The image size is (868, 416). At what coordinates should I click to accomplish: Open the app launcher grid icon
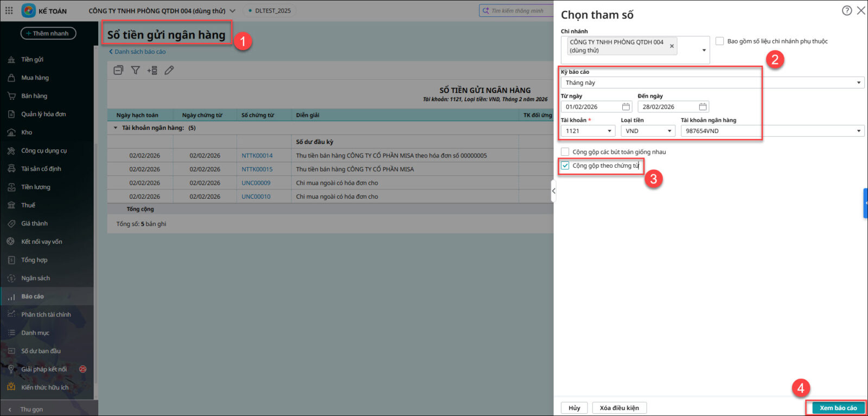tap(9, 10)
